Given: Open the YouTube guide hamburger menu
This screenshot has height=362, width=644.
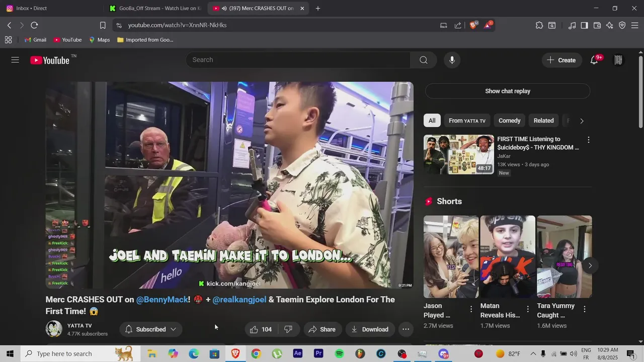Looking at the screenshot, I should [15, 60].
